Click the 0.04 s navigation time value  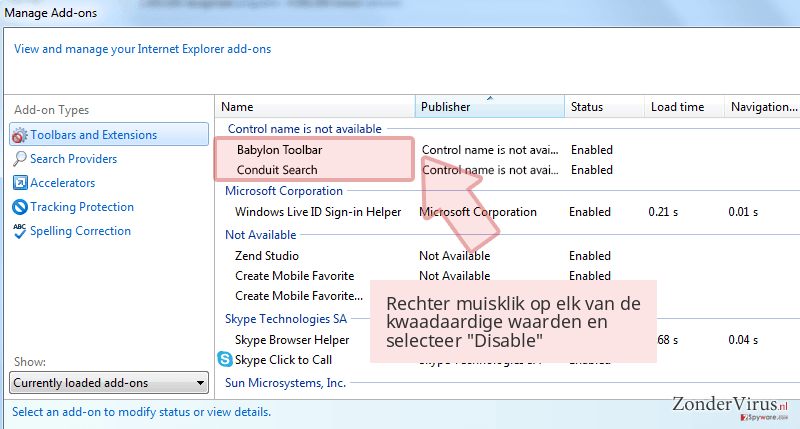(x=743, y=340)
